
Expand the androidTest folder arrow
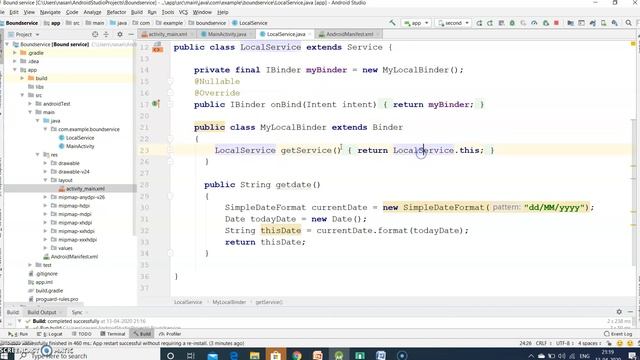tap(30, 104)
